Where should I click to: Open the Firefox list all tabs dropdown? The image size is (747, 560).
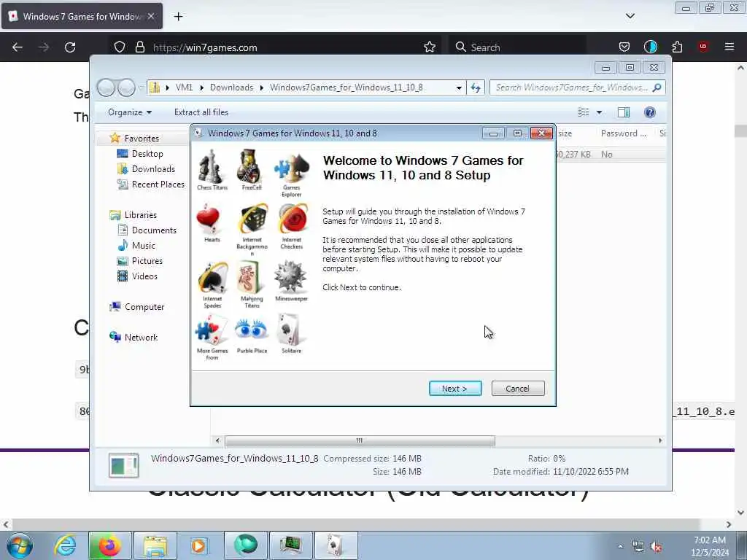(630, 16)
